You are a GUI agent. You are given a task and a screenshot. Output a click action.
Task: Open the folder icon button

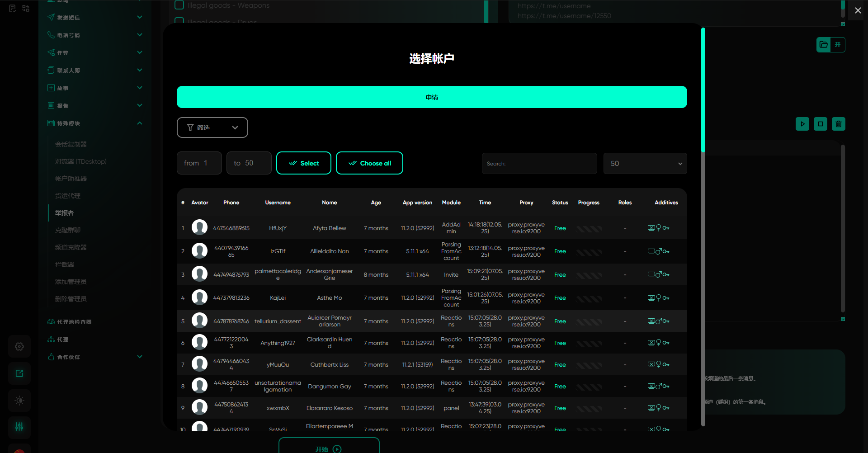point(824,45)
